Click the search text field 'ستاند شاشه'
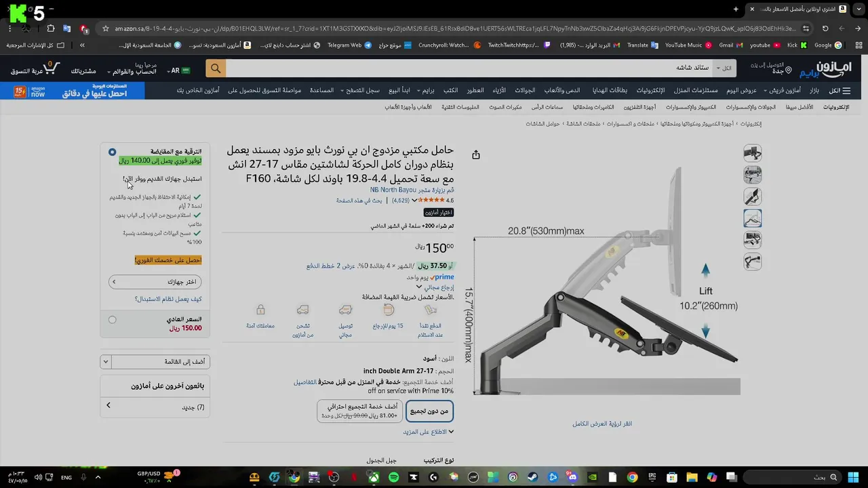868x488 pixels. tap(469, 68)
